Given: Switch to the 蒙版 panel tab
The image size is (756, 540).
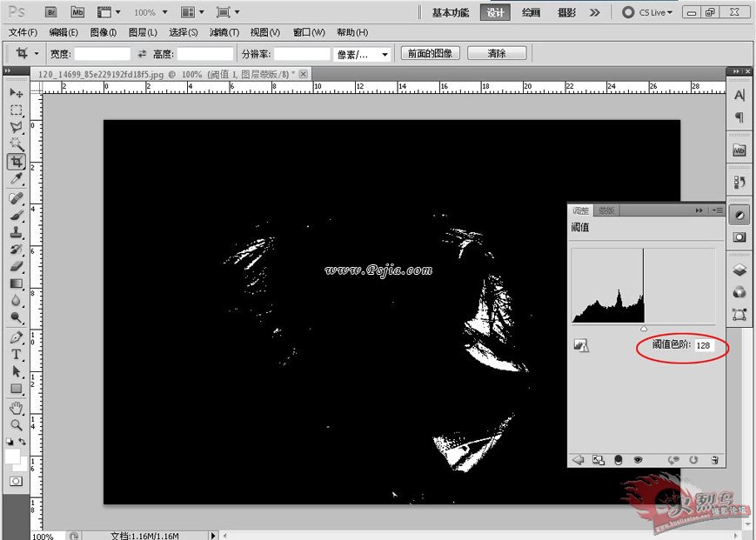Looking at the screenshot, I should click(x=606, y=210).
